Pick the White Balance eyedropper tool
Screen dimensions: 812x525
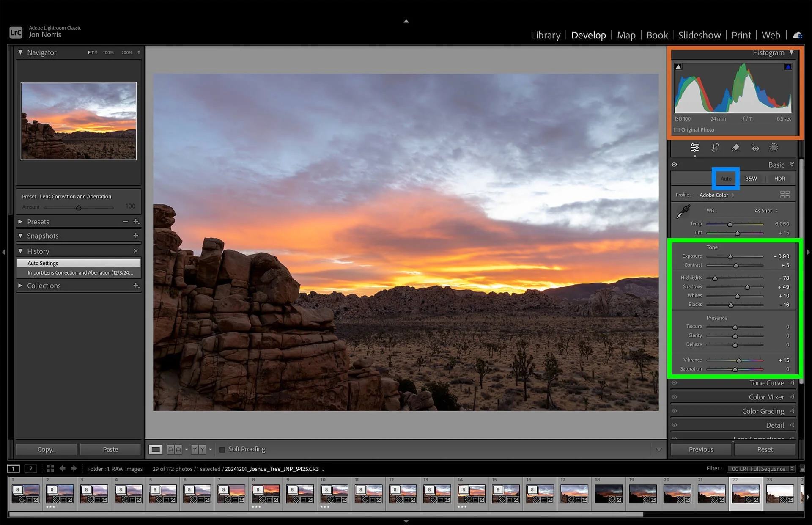pyautogui.click(x=683, y=212)
